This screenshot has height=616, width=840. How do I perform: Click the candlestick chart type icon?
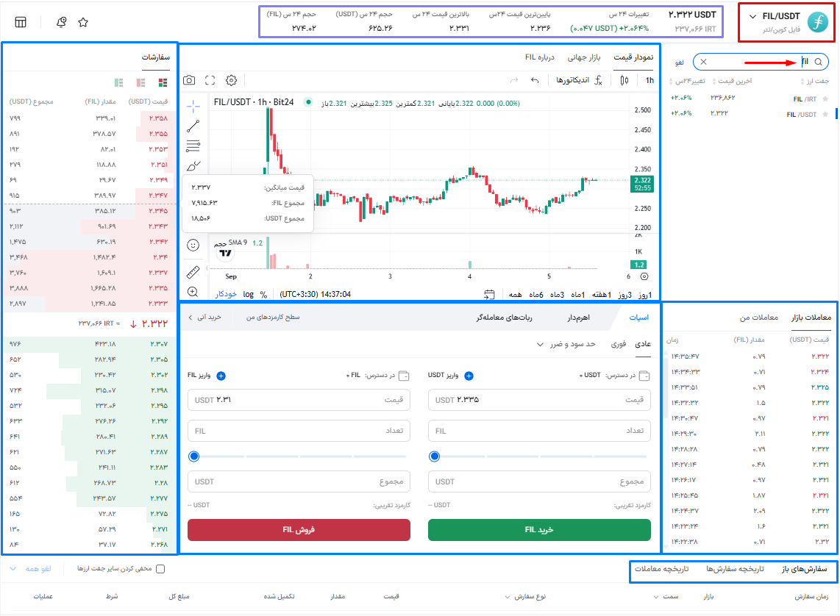click(x=624, y=80)
